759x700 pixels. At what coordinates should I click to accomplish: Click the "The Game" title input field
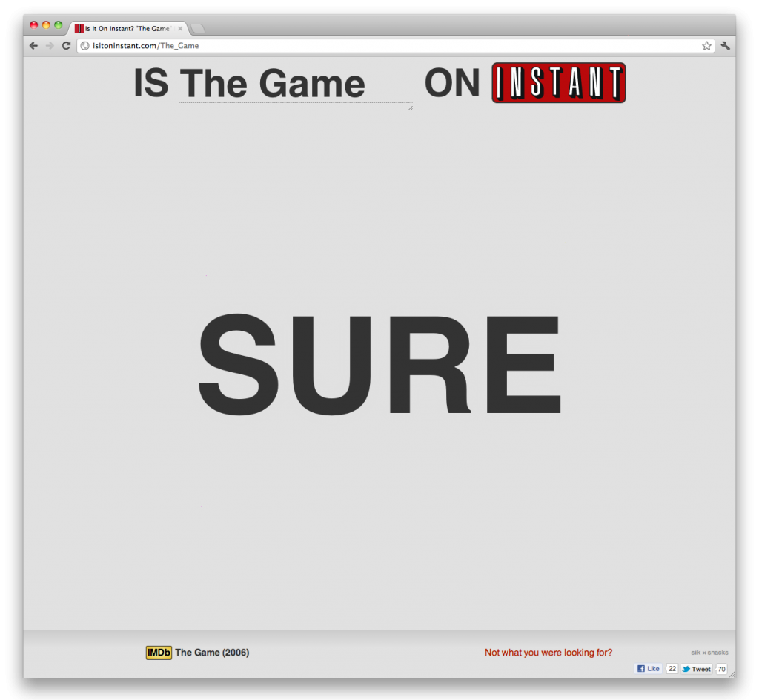pos(295,85)
